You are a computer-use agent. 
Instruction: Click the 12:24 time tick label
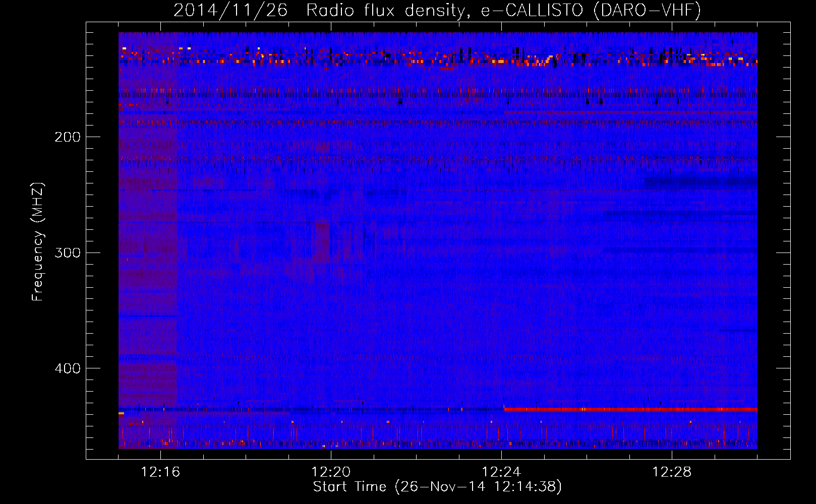tap(501, 472)
